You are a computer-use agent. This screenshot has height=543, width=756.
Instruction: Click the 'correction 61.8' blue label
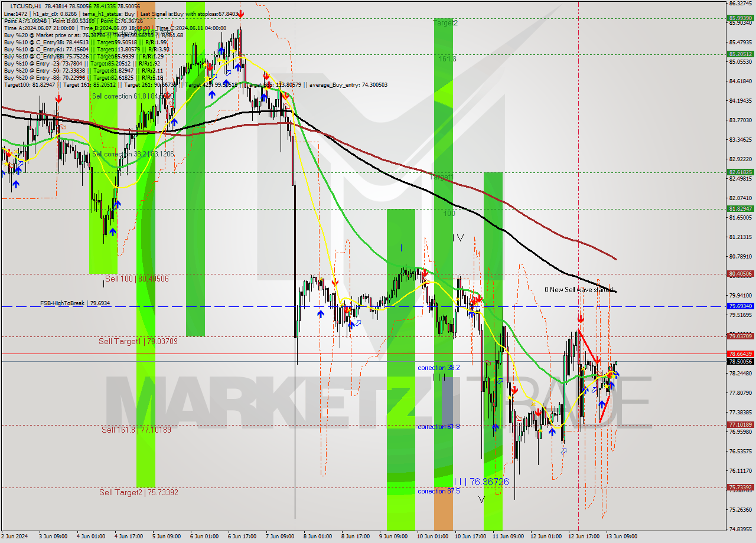tap(439, 426)
